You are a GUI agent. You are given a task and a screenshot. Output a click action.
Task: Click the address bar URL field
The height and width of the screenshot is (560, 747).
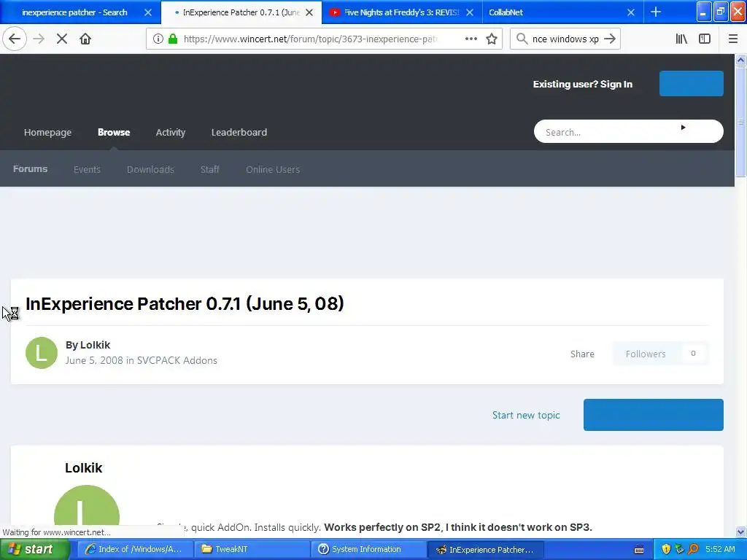tap(310, 39)
